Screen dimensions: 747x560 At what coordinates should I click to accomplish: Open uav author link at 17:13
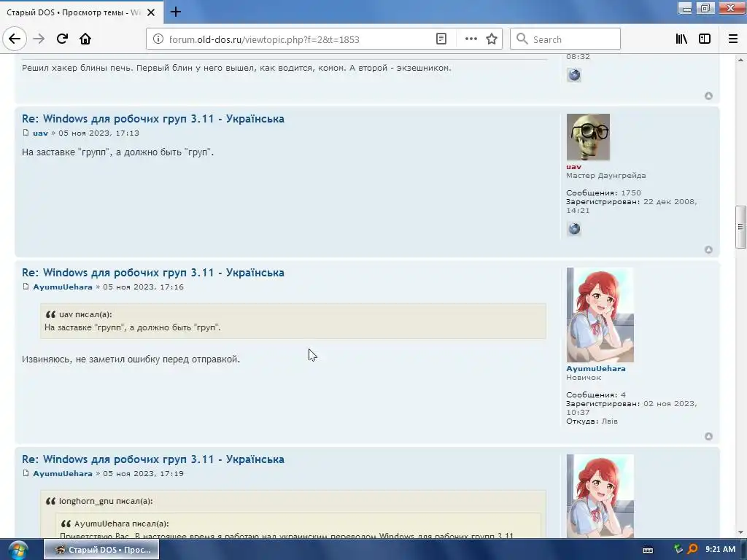[41, 133]
